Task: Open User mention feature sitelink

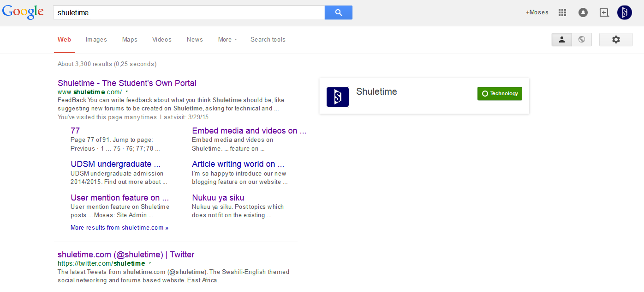Action: pos(119,198)
